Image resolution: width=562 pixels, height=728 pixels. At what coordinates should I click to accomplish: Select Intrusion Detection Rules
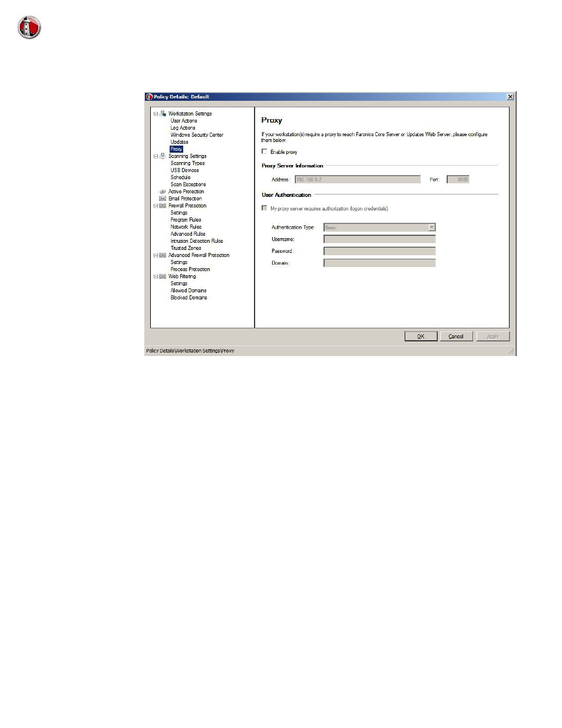(x=197, y=241)
